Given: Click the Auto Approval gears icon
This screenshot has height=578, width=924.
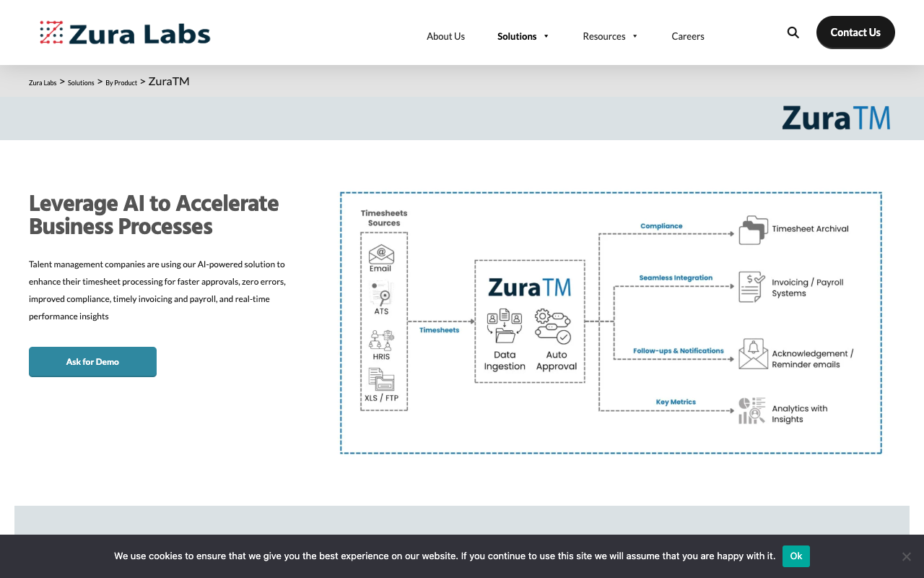Looking at the screenshot, I should tap(553, 326).
